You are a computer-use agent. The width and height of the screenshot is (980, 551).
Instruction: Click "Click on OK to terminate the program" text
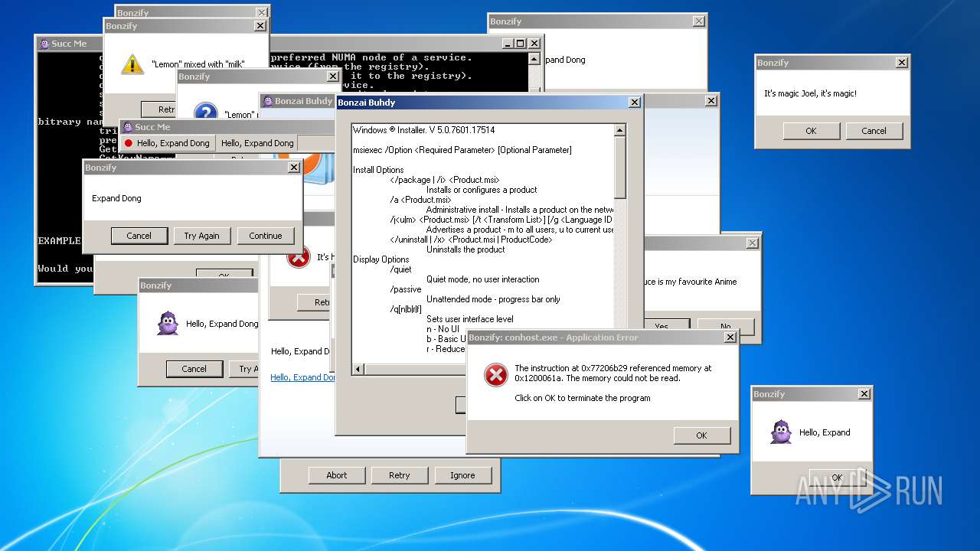[x=583, y=398]
